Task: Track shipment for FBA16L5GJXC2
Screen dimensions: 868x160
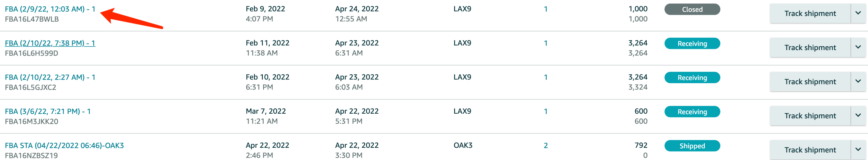Action: click(810, 82)
